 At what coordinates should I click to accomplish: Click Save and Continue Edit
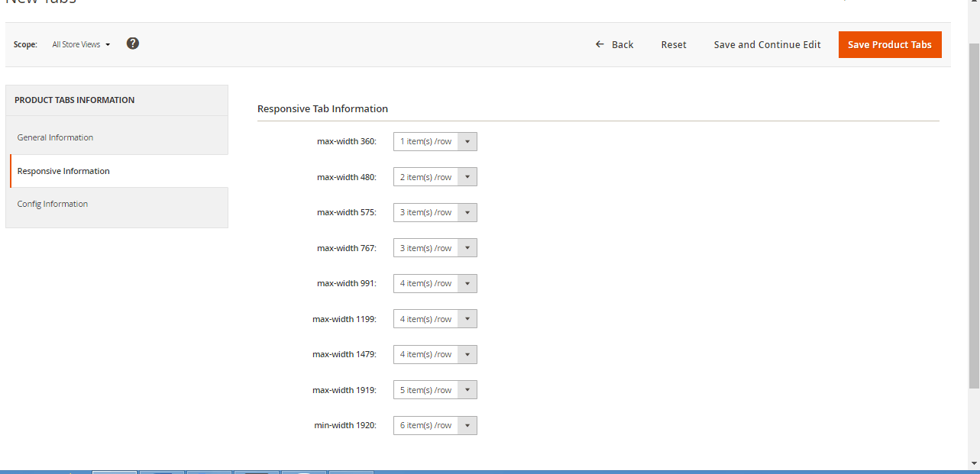point(767,44)
